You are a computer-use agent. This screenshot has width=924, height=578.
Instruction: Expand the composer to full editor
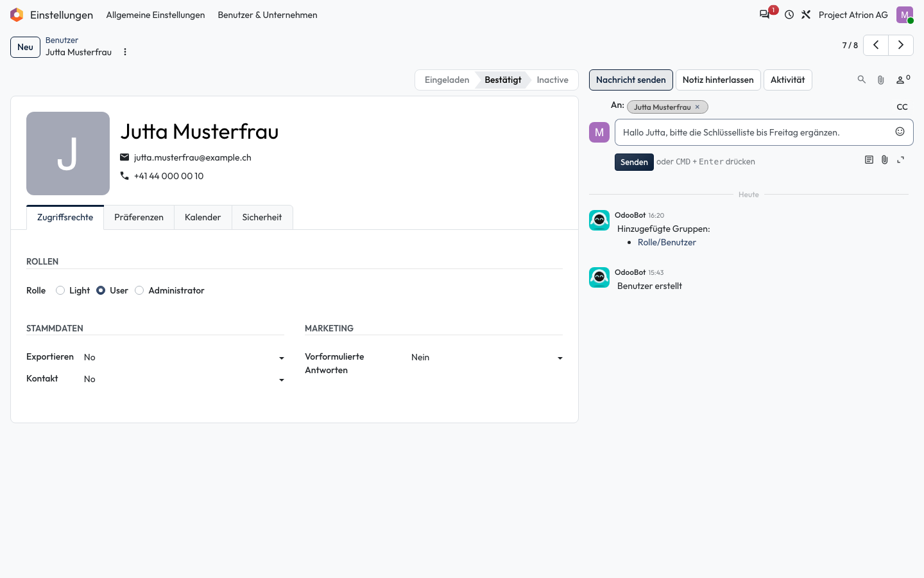(x=901, y=160)
